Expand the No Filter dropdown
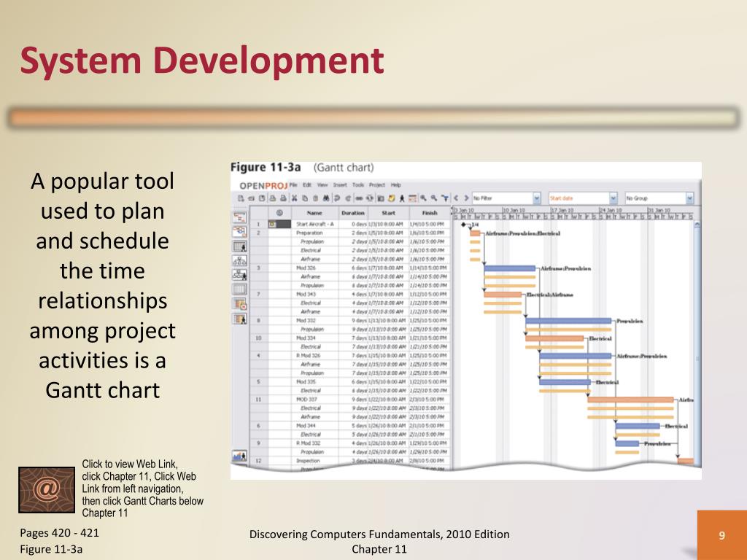747x560 pixels. [536, 198]
